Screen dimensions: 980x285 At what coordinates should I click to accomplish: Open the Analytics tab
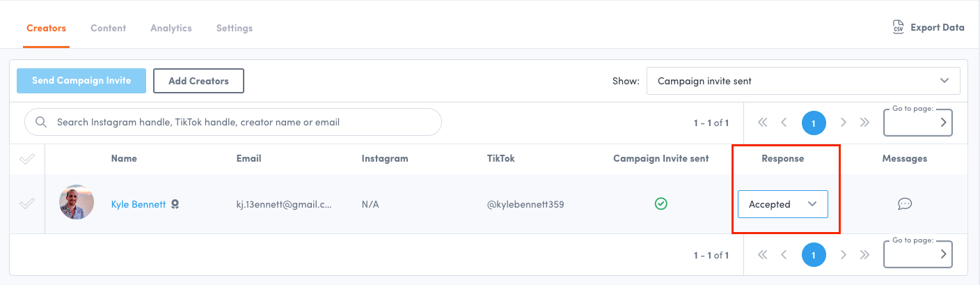(x=171, y=28)
